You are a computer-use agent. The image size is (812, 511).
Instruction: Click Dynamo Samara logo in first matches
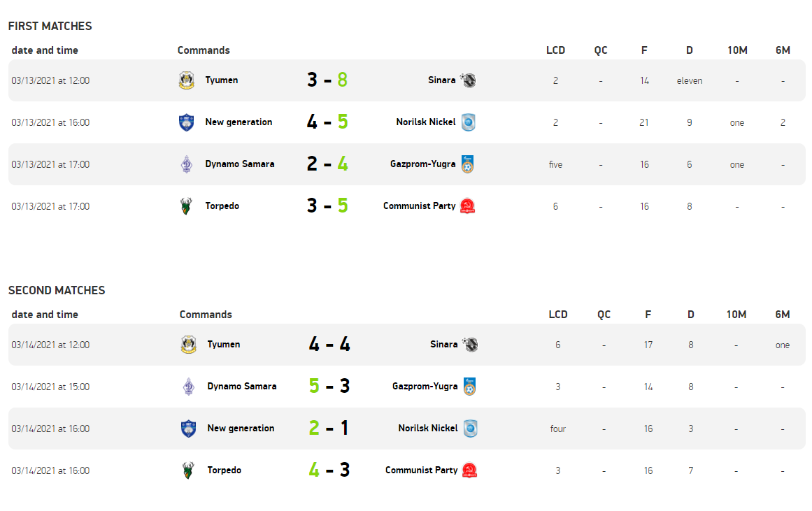pyautogui.click(x=187, y=164)
